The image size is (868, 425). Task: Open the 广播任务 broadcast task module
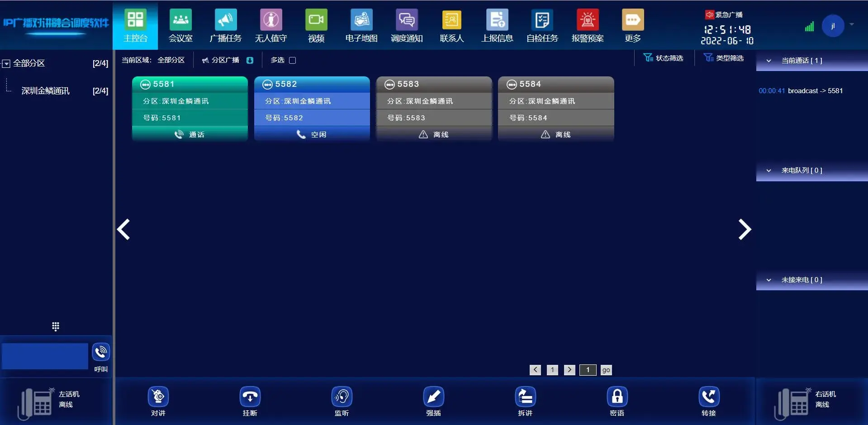(x=226, y=26)
